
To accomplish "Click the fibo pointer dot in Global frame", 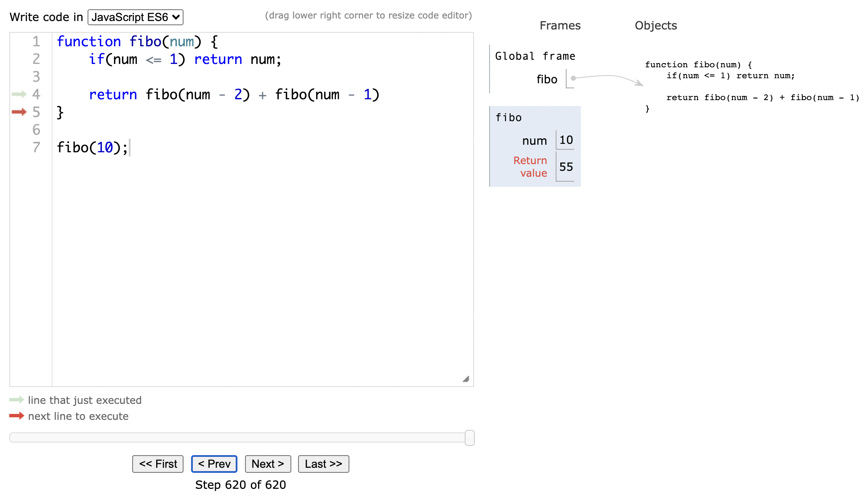I will coord(573,78).
